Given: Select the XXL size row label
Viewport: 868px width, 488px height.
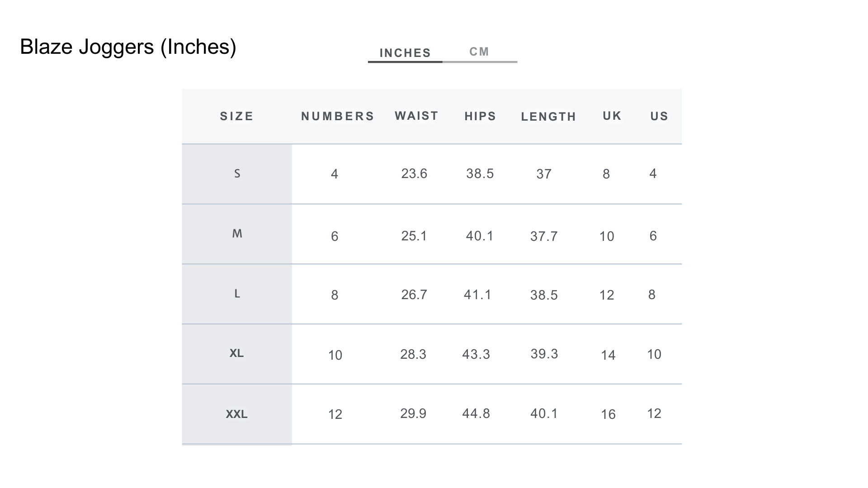Looking at the screenshot, I should click(x=236, y=414).
